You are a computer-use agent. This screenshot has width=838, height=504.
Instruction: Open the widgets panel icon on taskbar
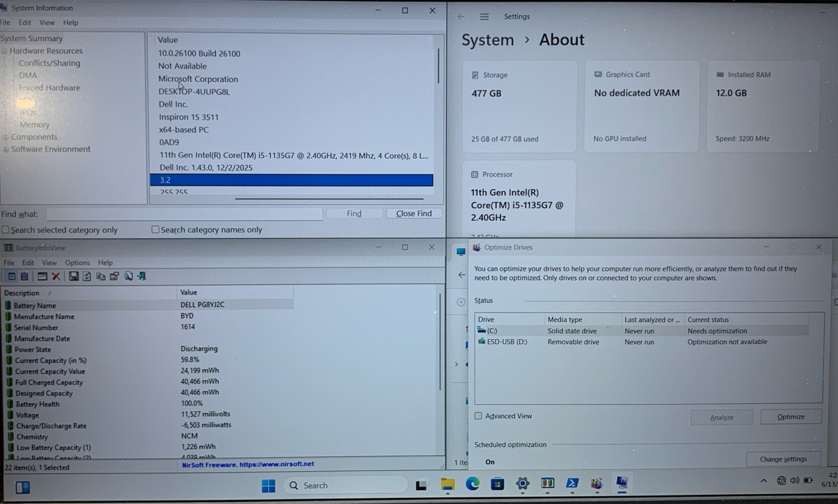[23, 487]
